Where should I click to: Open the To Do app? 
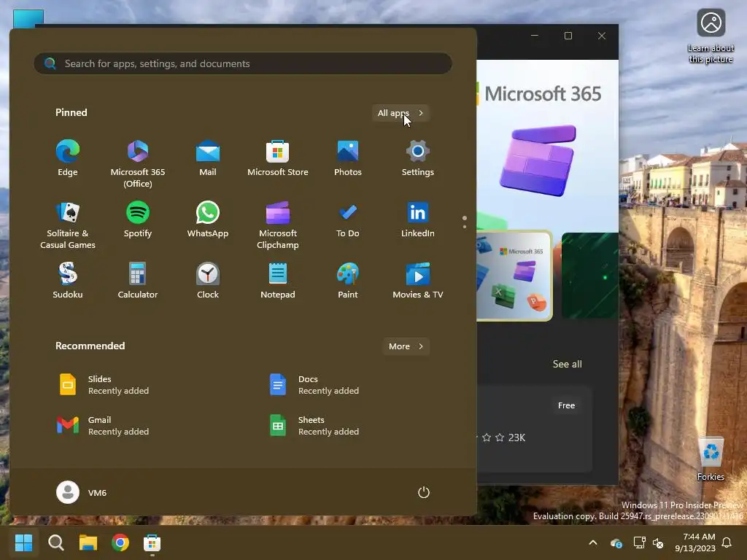pos(348,220)
